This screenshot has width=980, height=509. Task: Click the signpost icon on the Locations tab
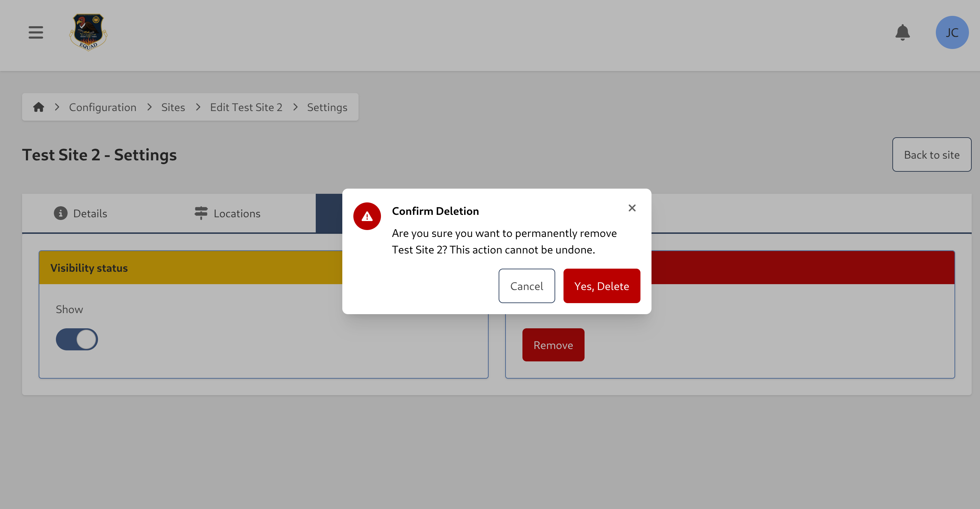[x=200, y=213]
